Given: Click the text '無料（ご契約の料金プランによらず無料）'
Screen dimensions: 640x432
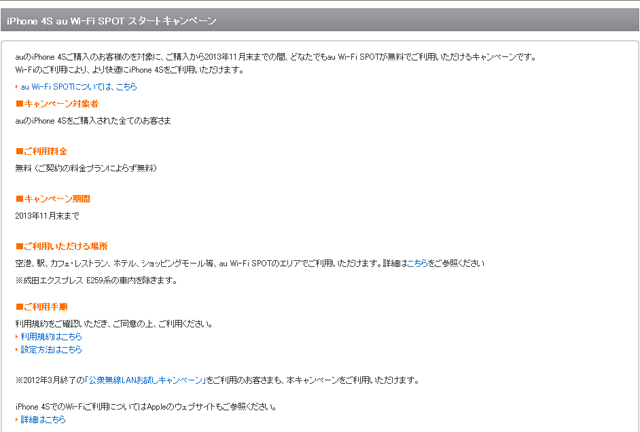Looking at the screenshot, I should pyautogui.click(x=86, y=168).
